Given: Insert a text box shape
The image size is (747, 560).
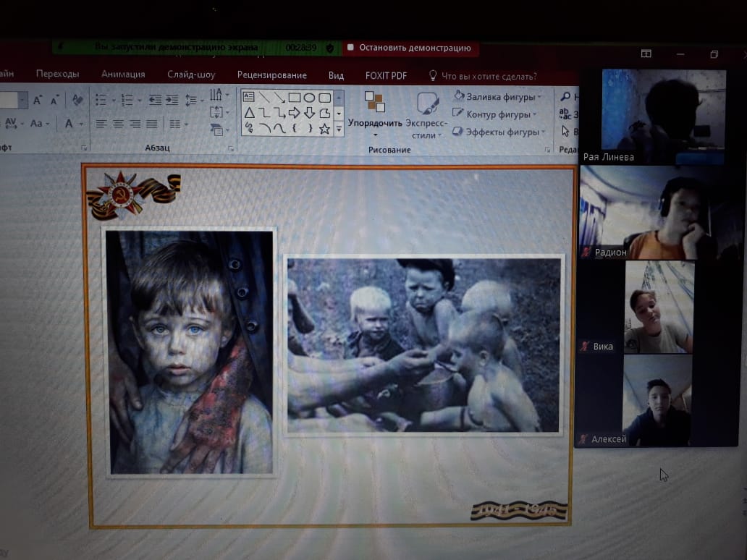Looking at the screenshot, I should click(x=249, y=98).
